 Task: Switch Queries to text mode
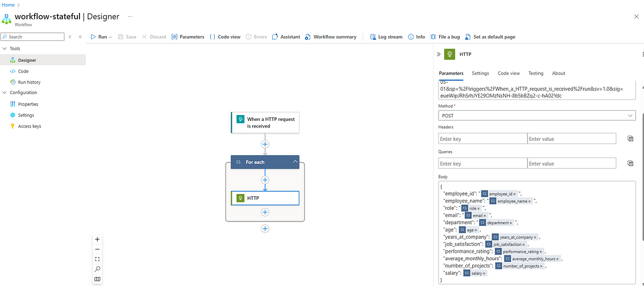click(x=630, y=163)
